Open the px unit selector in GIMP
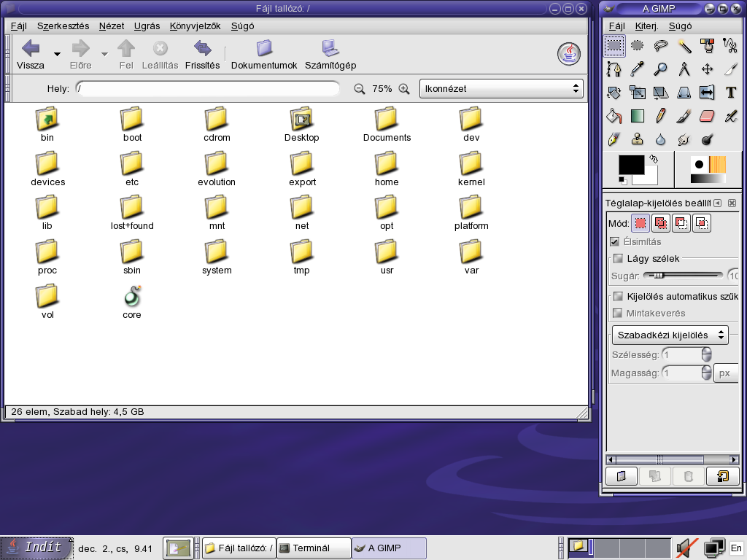The image size is (747, 560). click(x=726, y=373)
